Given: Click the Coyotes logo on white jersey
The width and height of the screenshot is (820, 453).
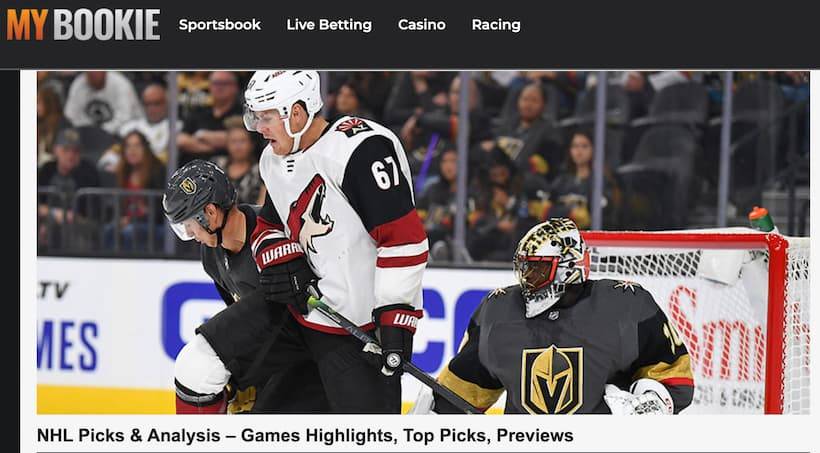Looking at the screenshot, I should point(310,214).
